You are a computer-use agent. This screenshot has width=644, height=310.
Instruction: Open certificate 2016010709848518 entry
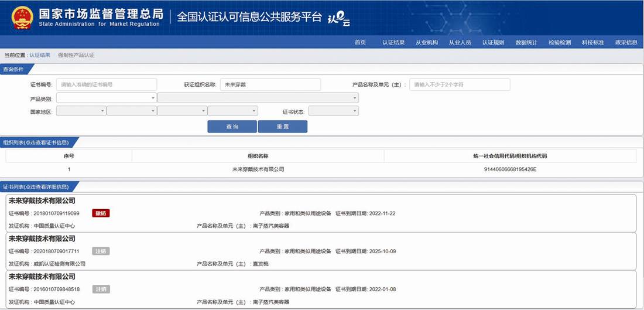tap(322, 289)
